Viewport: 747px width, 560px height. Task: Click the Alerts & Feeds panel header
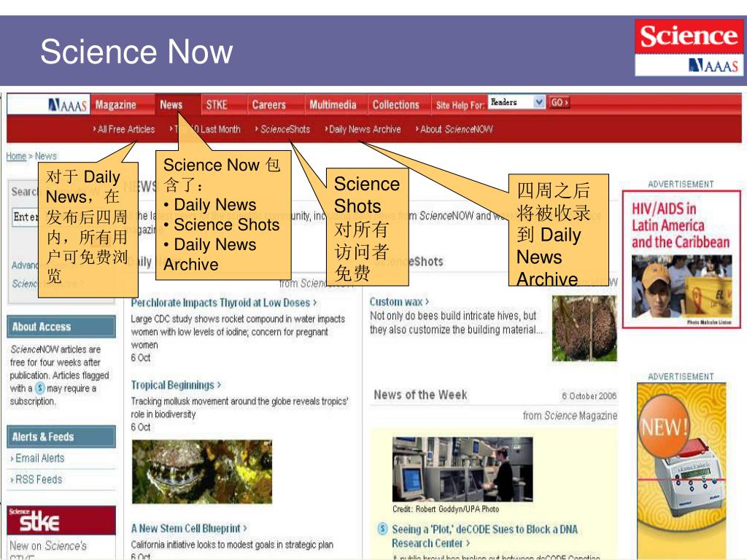click(x=61, y=437)
